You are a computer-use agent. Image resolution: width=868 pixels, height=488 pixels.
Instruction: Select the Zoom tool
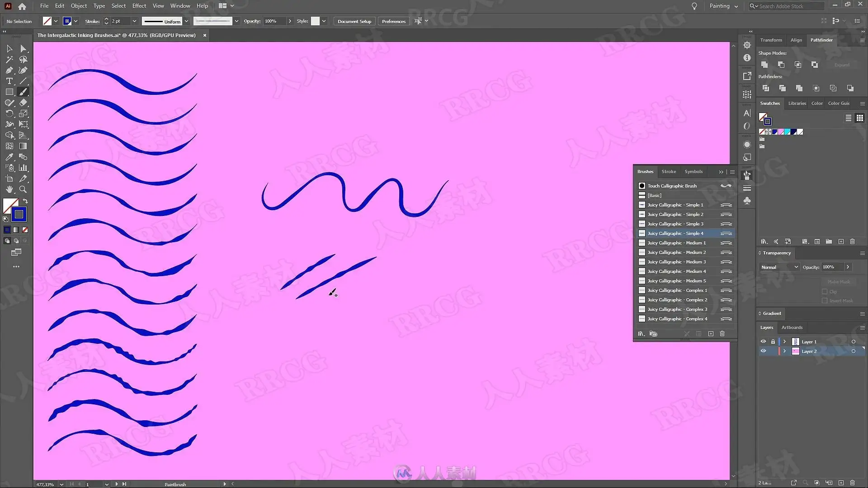(x=24, y=189)
